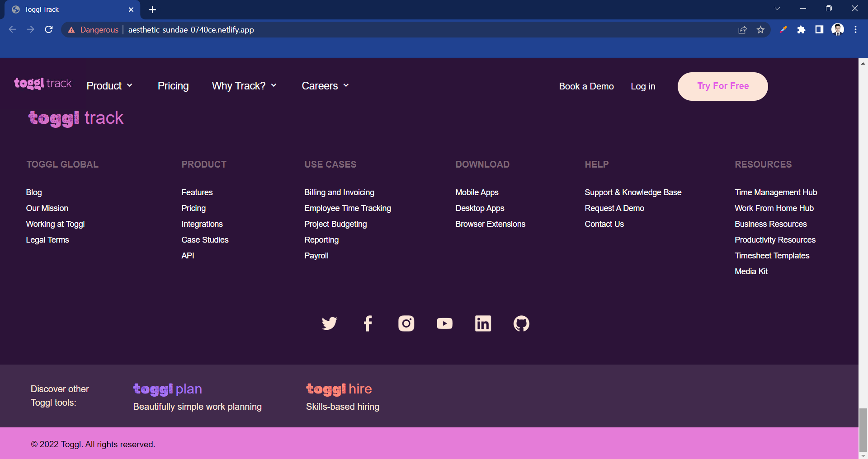Open Employee Time Tracking link
Viewport: 868px width, 459px height.
click(348, 208)
